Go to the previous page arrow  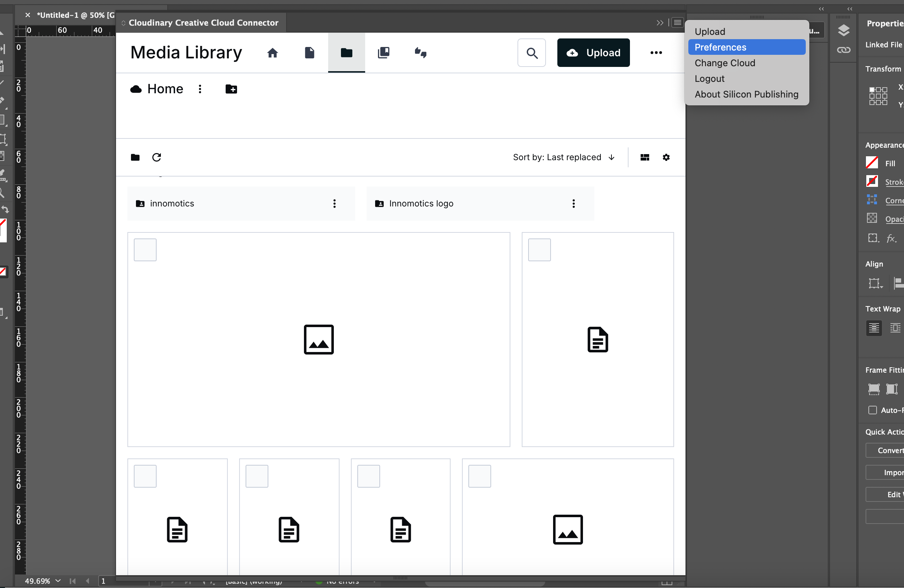(88, 581)
